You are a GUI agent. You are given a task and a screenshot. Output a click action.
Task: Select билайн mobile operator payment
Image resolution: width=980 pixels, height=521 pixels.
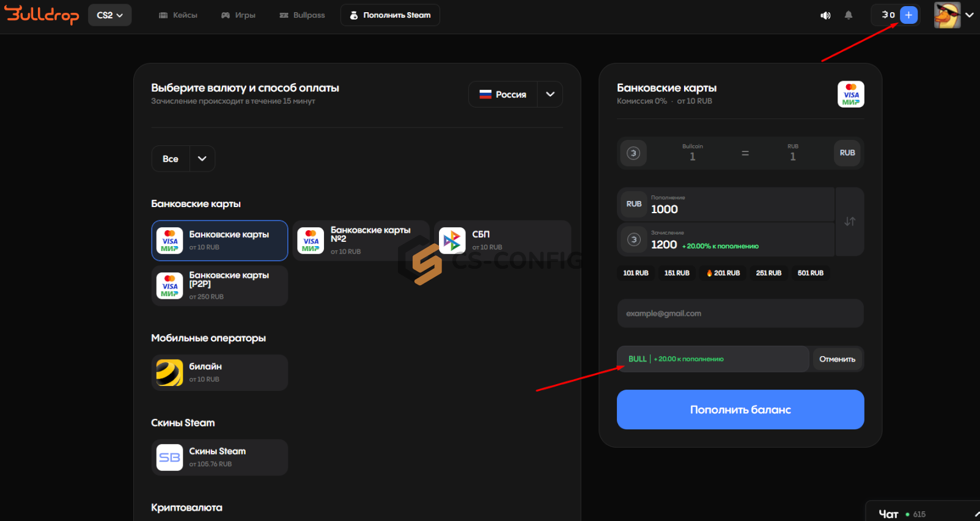[x=219, y=373]
